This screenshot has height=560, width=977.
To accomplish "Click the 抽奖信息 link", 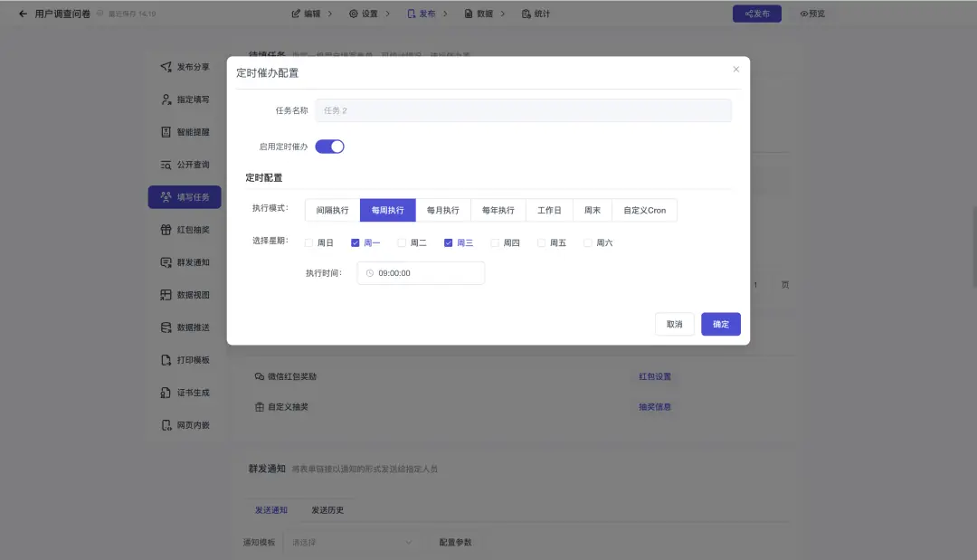I will (x=655, y=407).
